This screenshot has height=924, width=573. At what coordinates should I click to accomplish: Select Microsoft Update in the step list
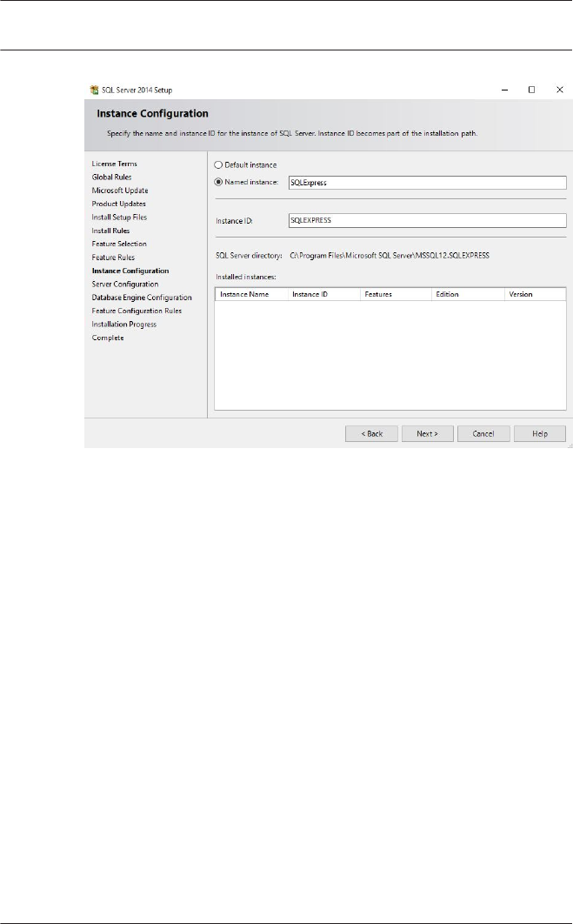tap(119, 191)
